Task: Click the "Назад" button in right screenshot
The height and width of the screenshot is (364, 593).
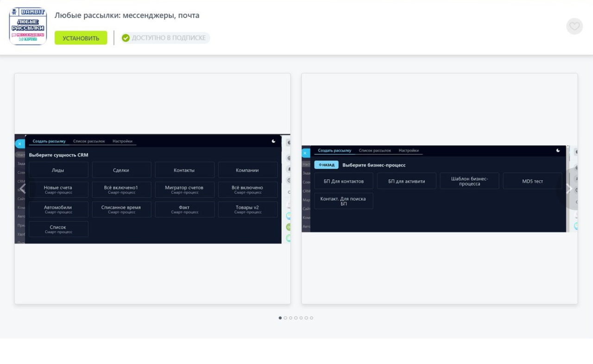Action: tap(326, 165)
